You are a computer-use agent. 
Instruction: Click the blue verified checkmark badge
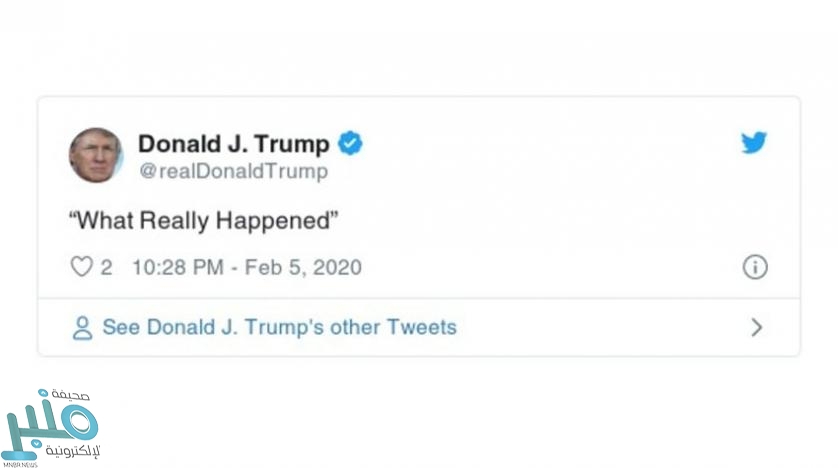[349, 144]
